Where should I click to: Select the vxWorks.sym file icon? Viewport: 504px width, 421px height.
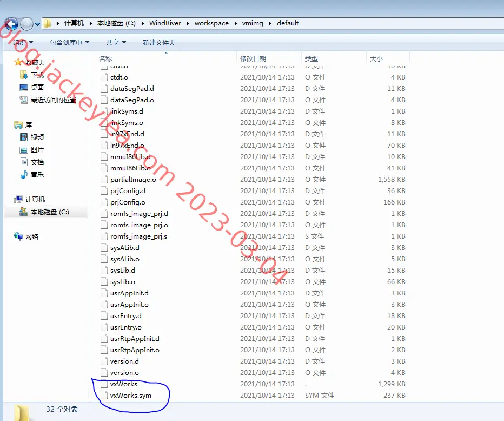[x=104, y=395]
